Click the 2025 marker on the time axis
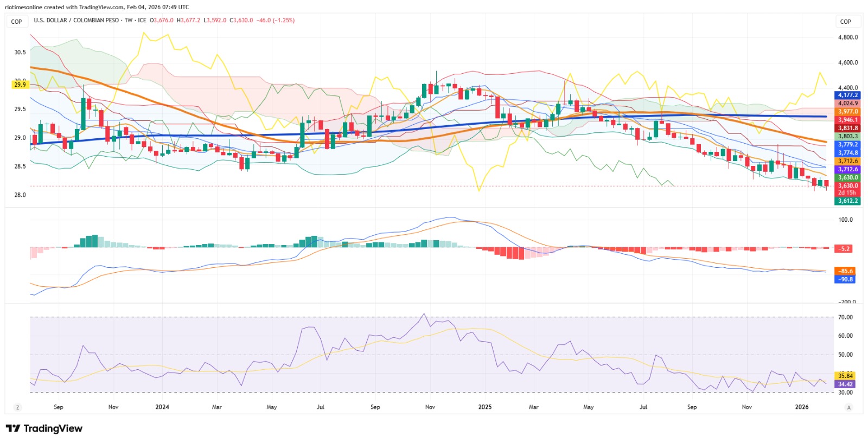Viewport: 868px width, 443px height. 485,407
